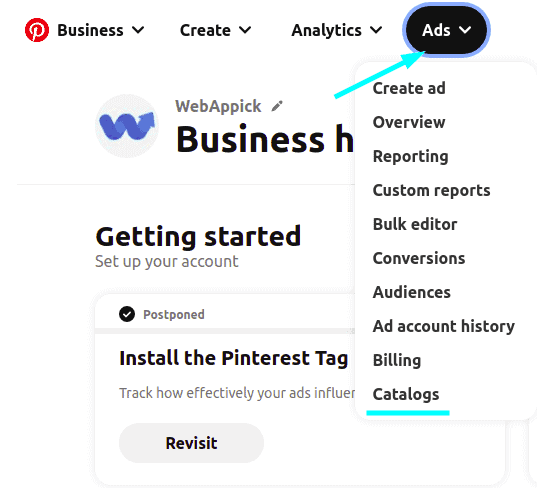Collapse the Ads dropdown menu

446,30
